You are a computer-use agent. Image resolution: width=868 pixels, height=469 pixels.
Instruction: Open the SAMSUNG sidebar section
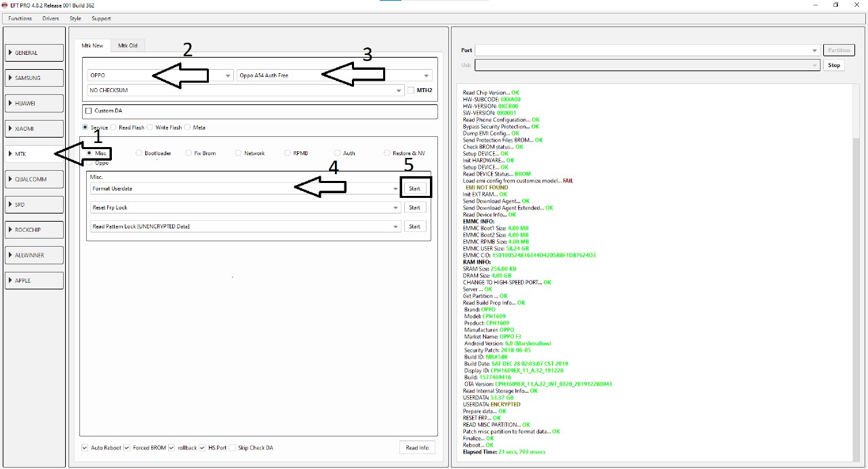pos(35,78)
